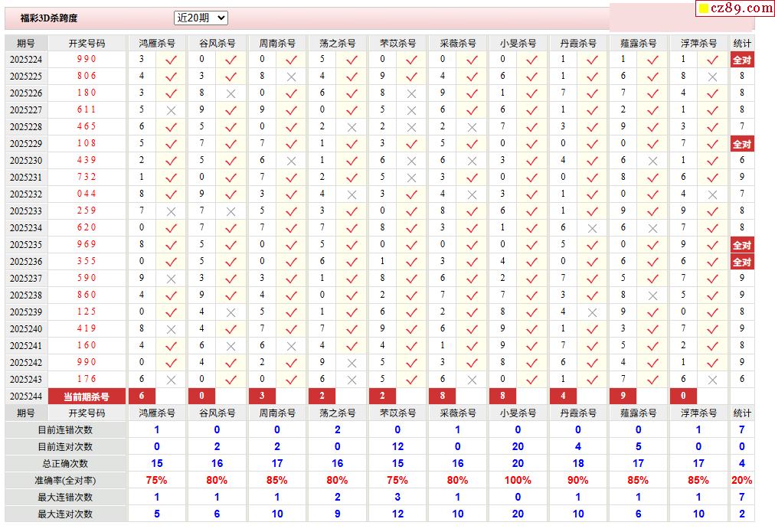Click 丹霞 accuracy value 90%
This screenshot has width=775, height=532.
coord(577,480)
